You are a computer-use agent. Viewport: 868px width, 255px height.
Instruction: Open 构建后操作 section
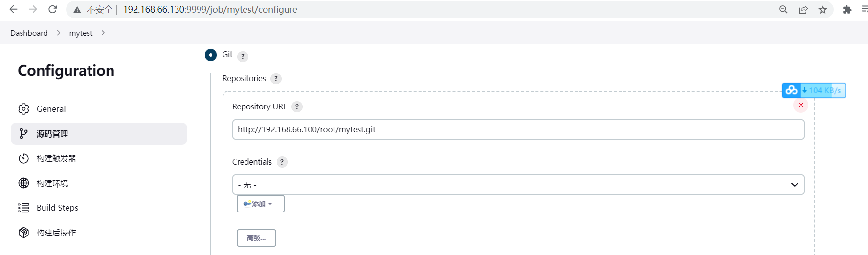tap(56, 233)
